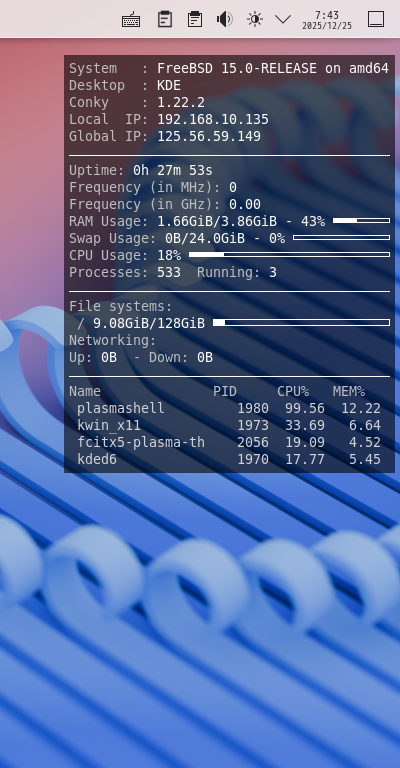This screenshot has height=768, width=400.
Task: Click the Swap usage progress bar
Action: [x=341, y=238]
